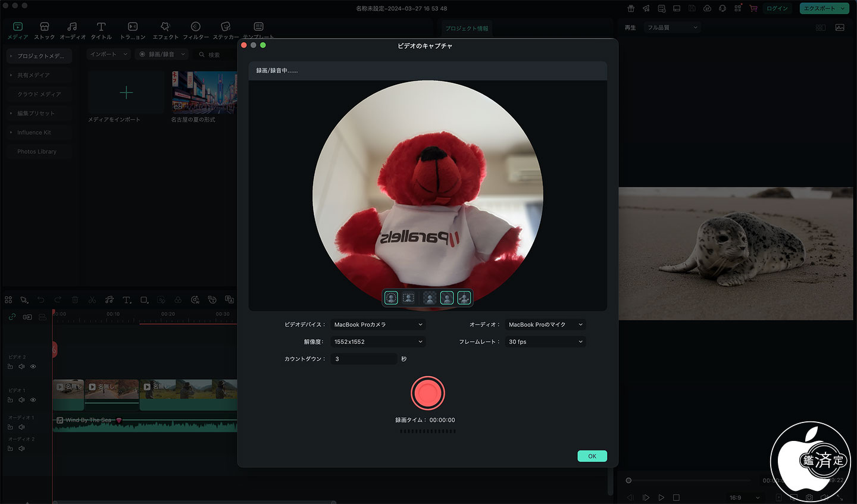The height and width of the screenshot is (504, 857).
Task: Click the エクスポート export button
Action: 824,8
